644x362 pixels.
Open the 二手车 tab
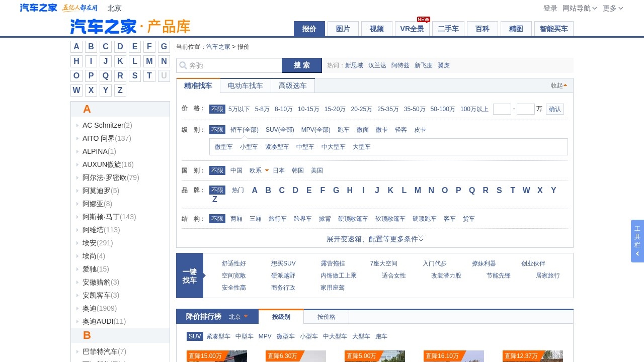point(448,29)
